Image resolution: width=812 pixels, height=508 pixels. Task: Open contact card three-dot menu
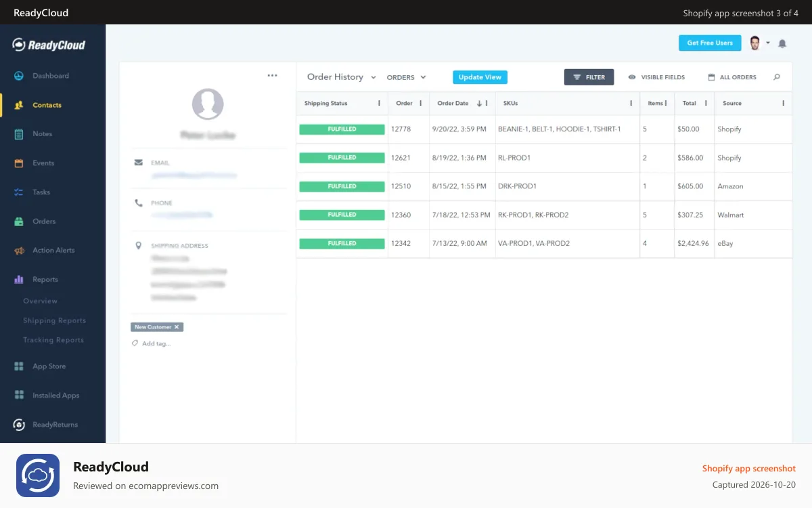coord(272,75)
